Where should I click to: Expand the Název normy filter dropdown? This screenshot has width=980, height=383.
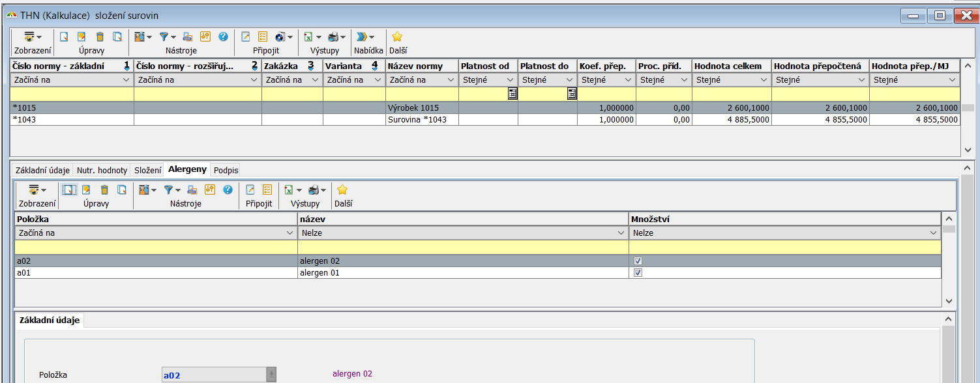pyautogui.click(x=451, y=80)
